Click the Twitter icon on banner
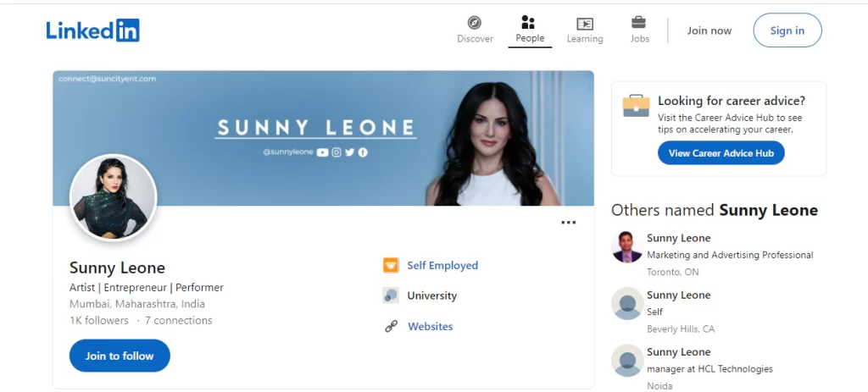The height and width of the screenshot is (392, 868). (x=349, y=152)
